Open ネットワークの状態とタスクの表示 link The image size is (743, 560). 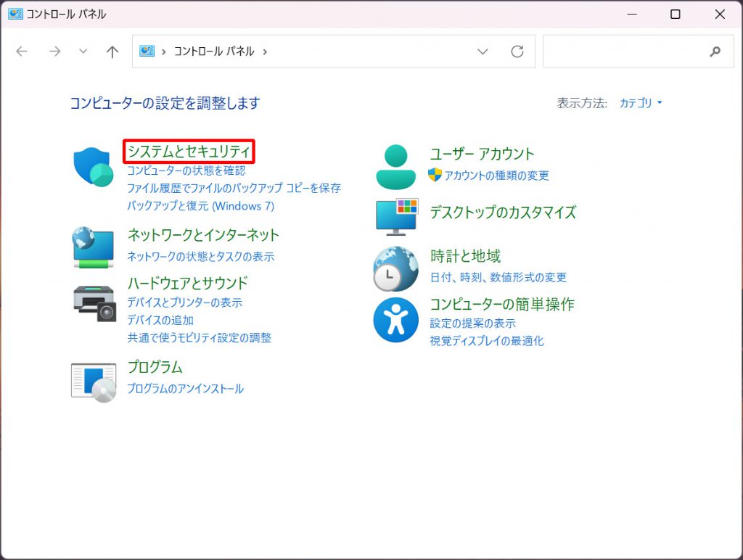click(200, 256)
